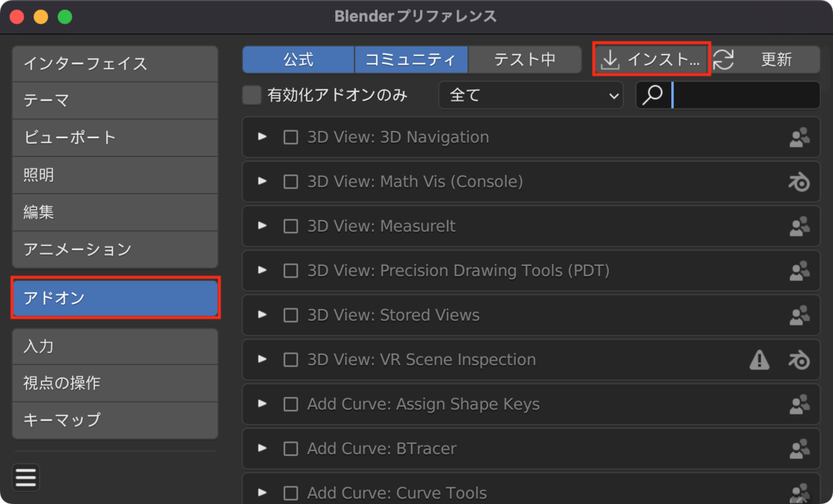Open the インターフェイス preferences section
The height and width of the screenshot is (504, 833).
[115, 63]
